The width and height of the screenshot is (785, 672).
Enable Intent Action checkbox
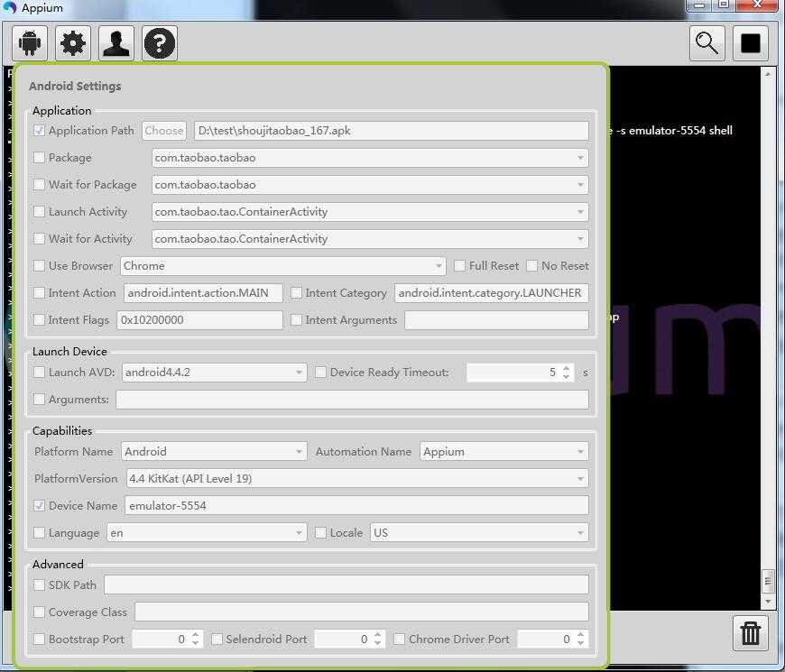39,293
